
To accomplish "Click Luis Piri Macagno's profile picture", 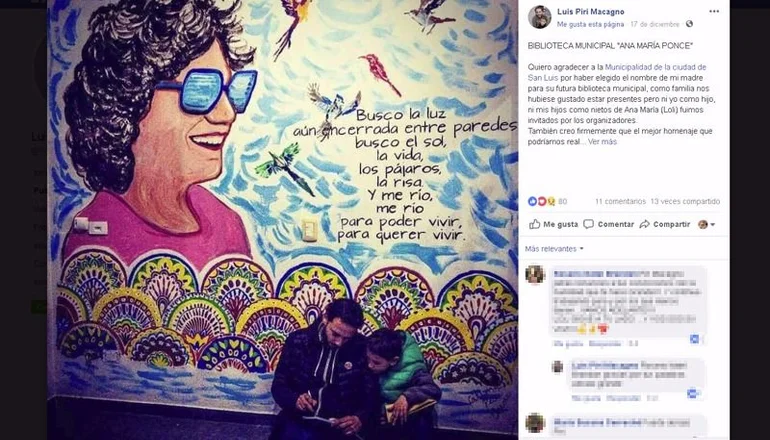I will pyautogui.click(x=539, y=17).
